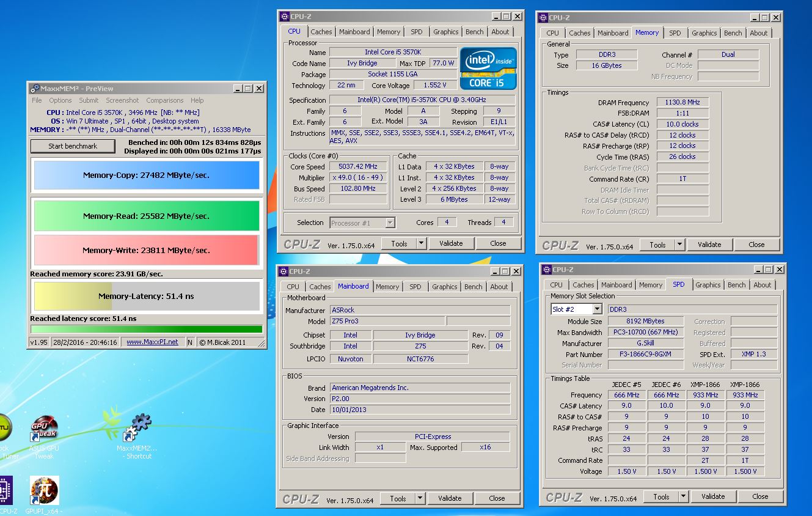Click the Multiplier value x 49.0
The height and width of the screenshot is (516, 812).
click(358, 177)
